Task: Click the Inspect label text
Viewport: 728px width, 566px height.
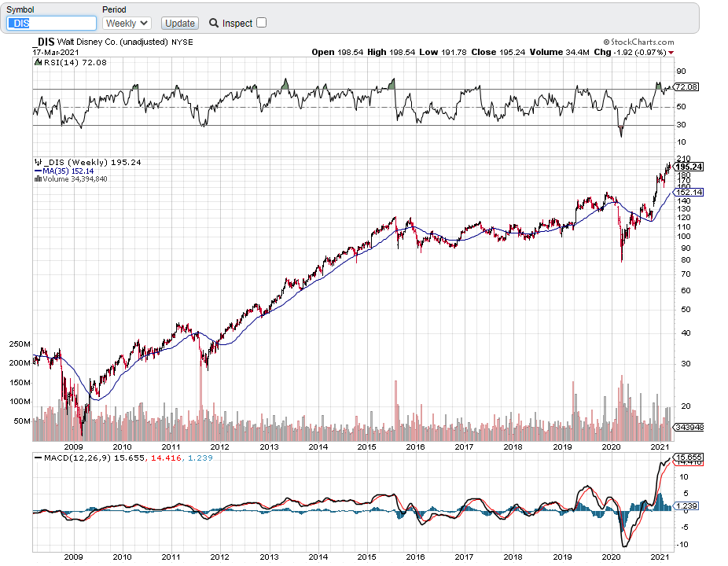Action: [237, 24]
